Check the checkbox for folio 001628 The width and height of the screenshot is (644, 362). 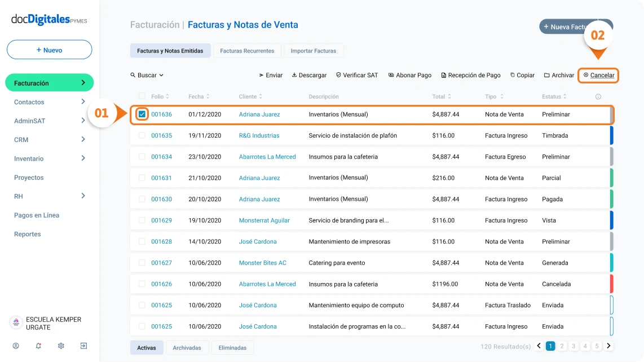[142, 241]
